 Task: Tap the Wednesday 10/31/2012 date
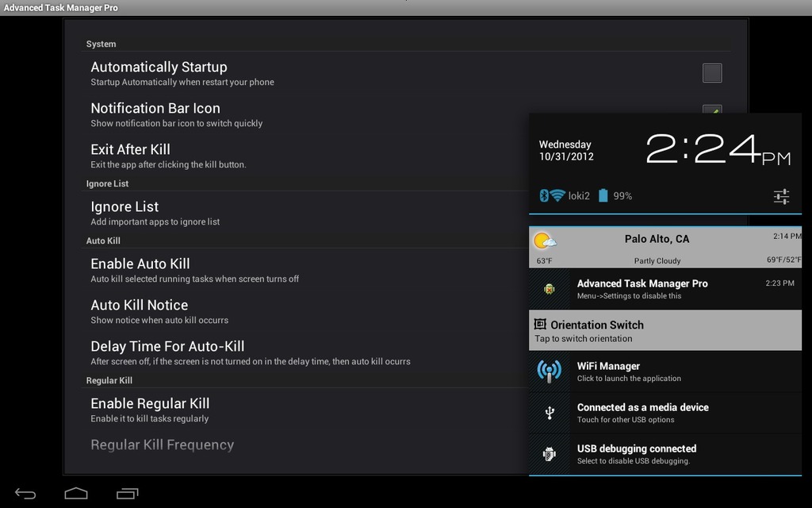click(x=566, y=150)
